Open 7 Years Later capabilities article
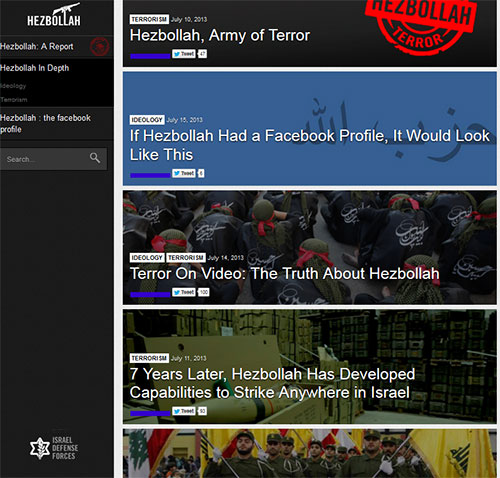 pyautogui.click(x=272, y=383)
